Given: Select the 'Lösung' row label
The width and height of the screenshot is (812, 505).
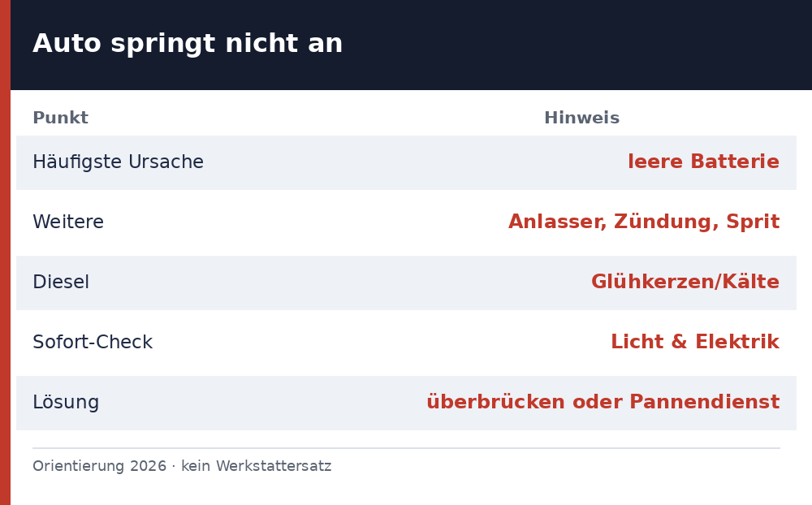Looking at the screenshot, I should click(x=66, y=403).
